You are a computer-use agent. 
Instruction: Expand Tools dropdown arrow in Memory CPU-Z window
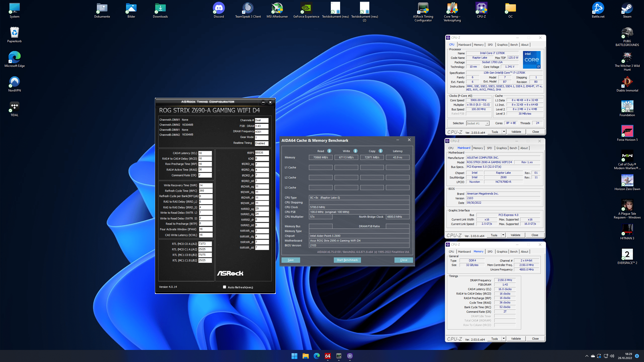[503, 339]
